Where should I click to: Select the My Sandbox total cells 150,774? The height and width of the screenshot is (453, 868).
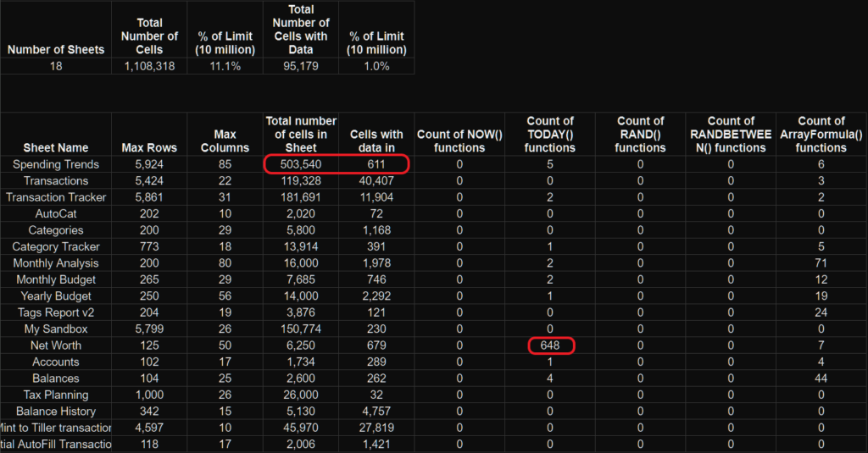(301, 329)
